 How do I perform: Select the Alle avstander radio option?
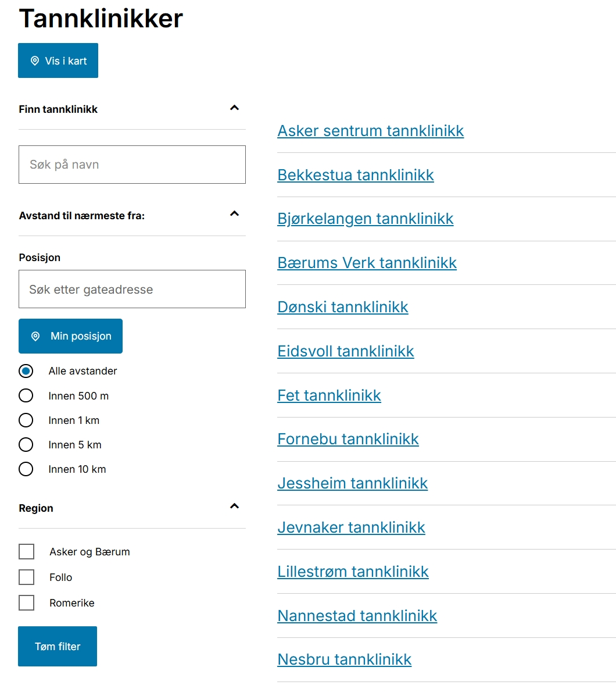pyautogui.click(x=26, y=371)
